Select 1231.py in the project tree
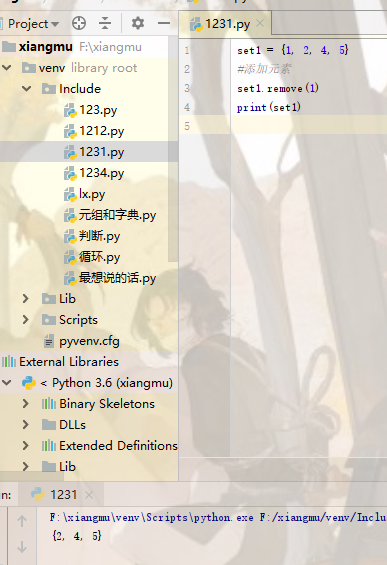 coord(102,152)
